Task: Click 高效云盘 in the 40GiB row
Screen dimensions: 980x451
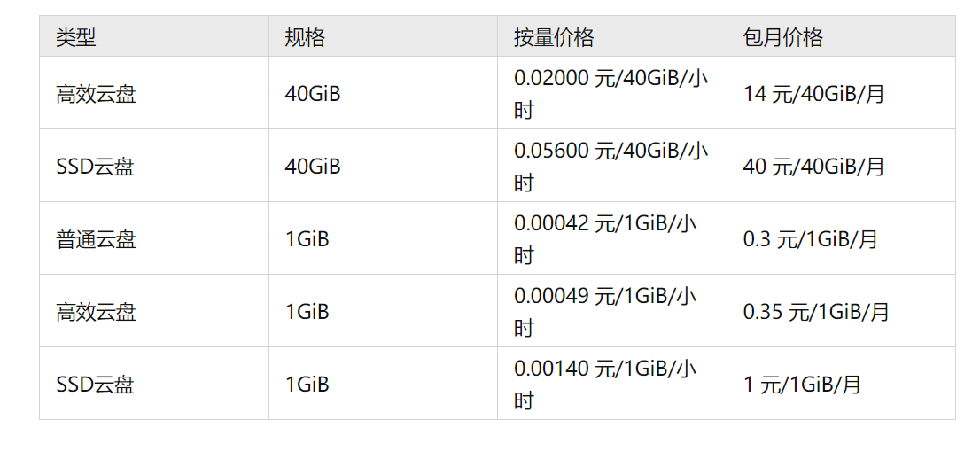Action: [96, 94]
